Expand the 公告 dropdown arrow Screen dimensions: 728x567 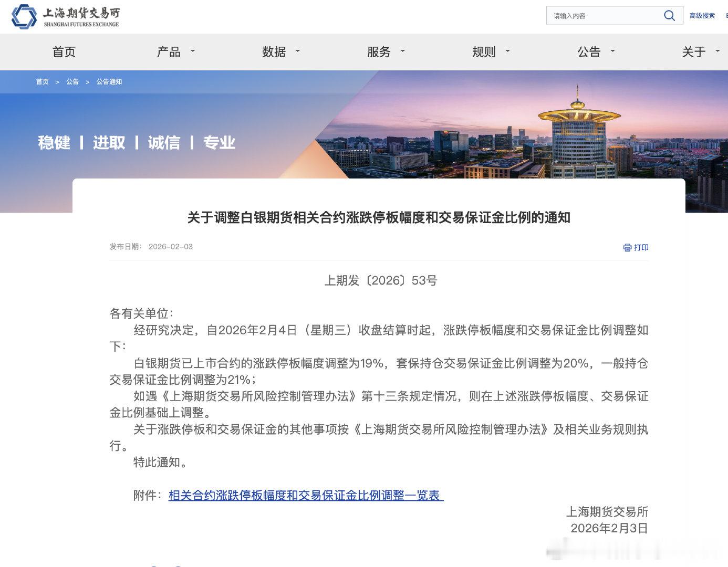(x=612, y=52)
